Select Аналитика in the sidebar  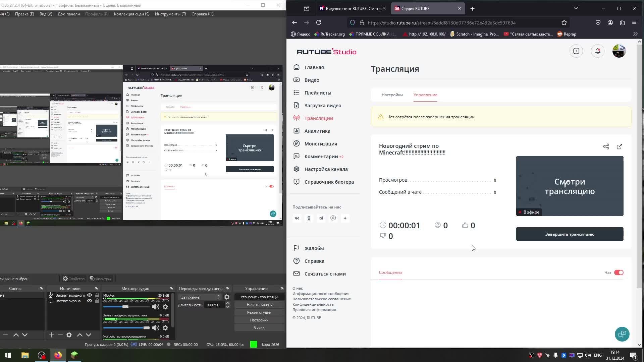(317, 131)
